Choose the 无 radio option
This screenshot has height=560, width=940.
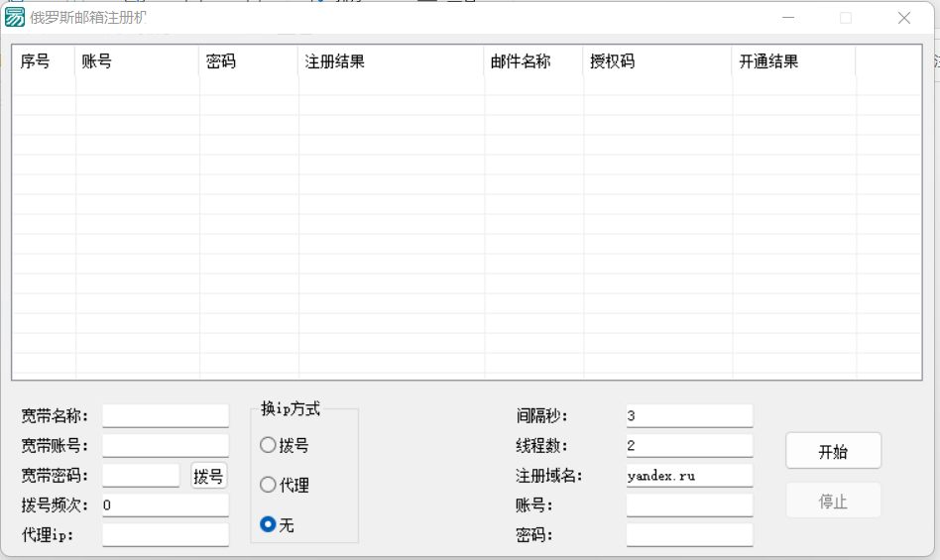tap(269, 525)
